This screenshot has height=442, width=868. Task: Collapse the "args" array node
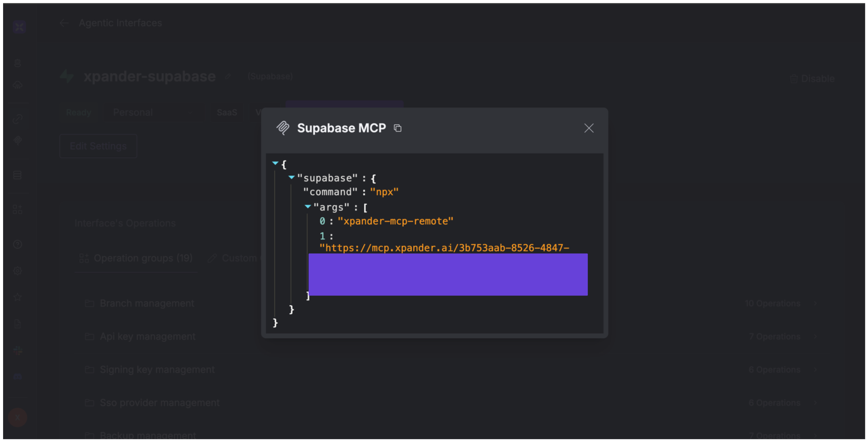[x=308, y=206]
